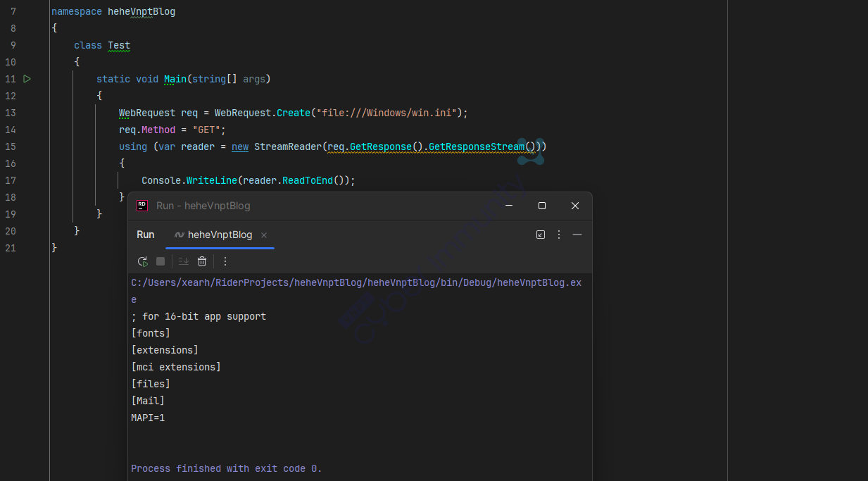Open the heheVnptBlog.exe path link in console
Viewport: 868px width, 481px height.
[x=356, y=283]
